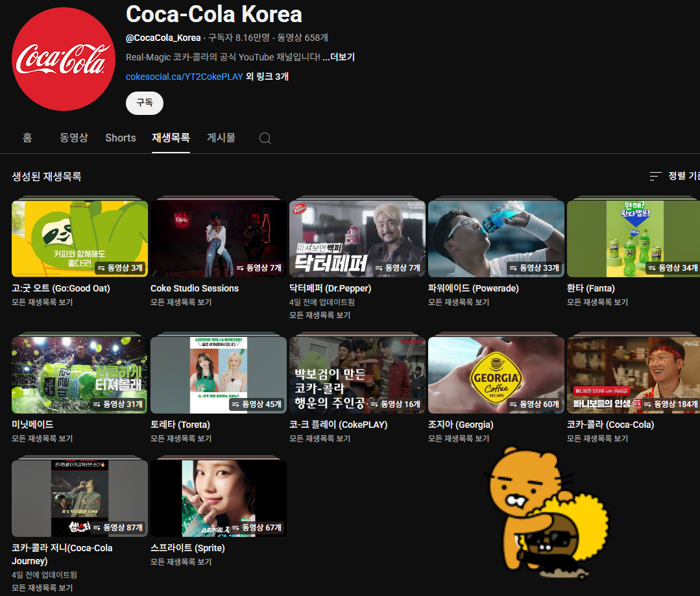
Task: Click 모든 재생목록 보기 under Coke Studio Sessions
Action: point(181,302)
